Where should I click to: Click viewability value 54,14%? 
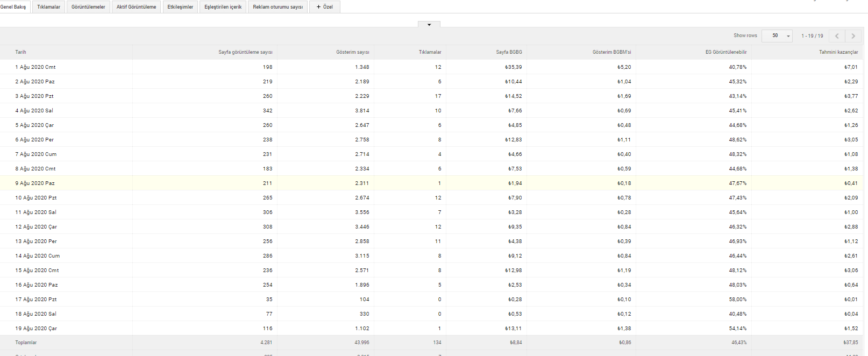click(x=738, y=329)
